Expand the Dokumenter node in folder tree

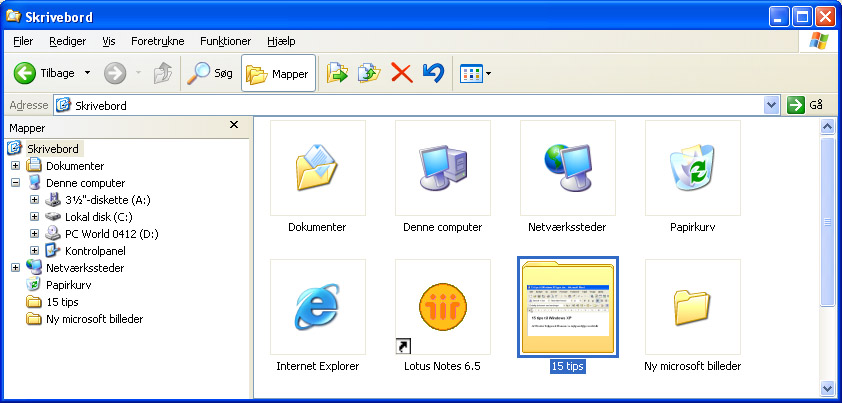(x=16, y=166)
